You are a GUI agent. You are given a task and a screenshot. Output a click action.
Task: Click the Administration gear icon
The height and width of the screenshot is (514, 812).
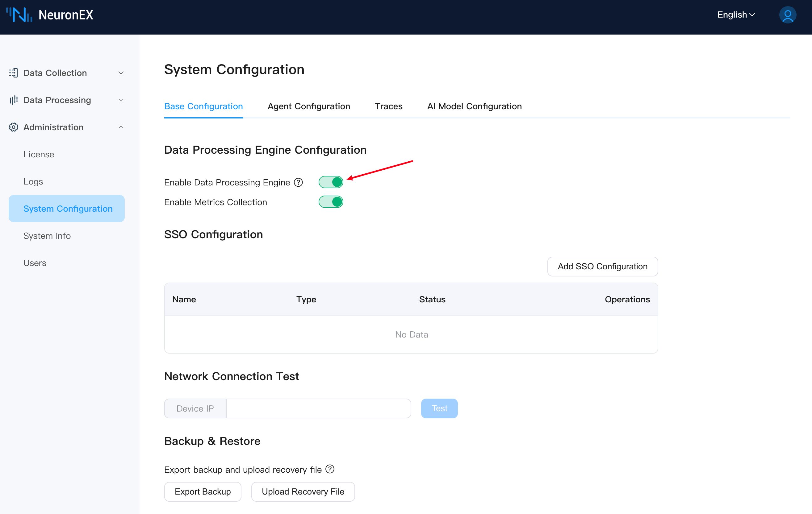click(14, 127)
